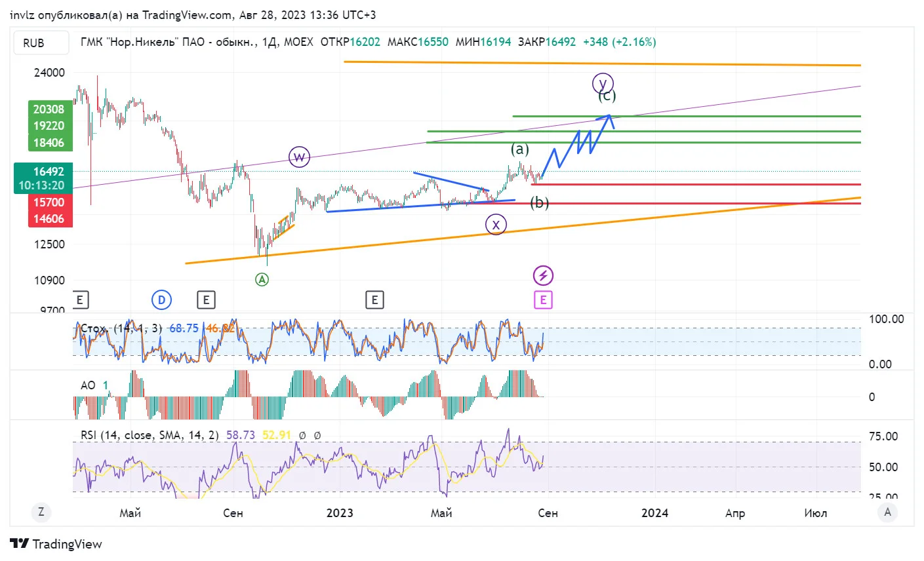Click the AO indicator legend

coord(88,385)
